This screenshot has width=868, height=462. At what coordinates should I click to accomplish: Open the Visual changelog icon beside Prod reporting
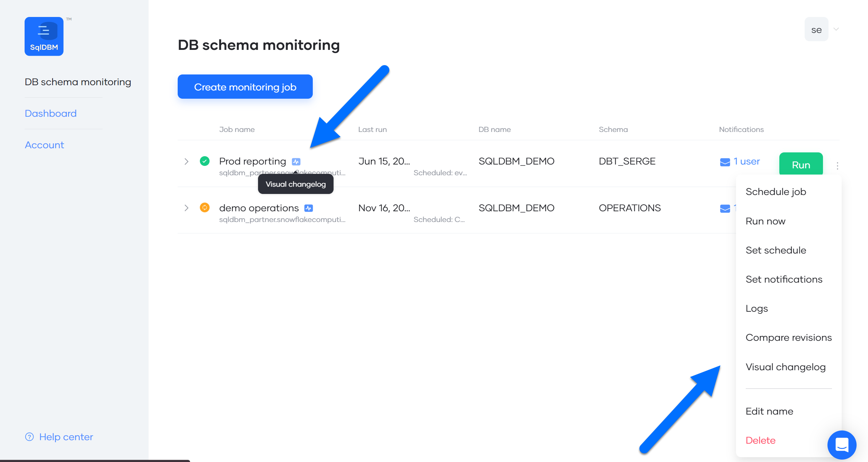coord(297,161)
